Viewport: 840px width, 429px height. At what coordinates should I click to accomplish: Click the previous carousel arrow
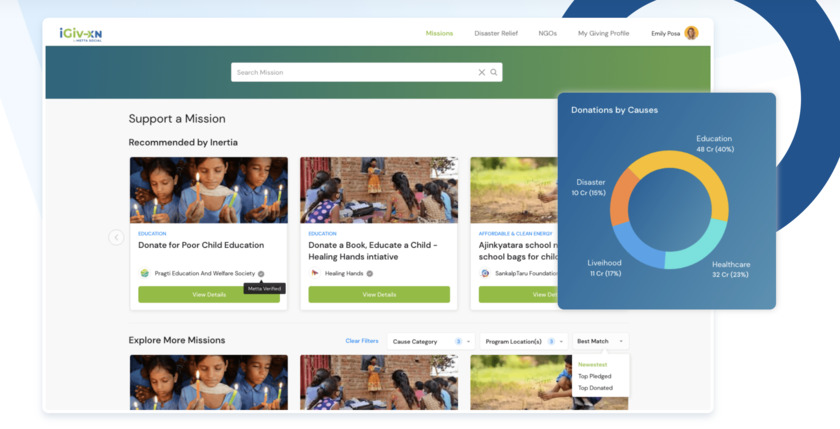(x=116, y=237)
